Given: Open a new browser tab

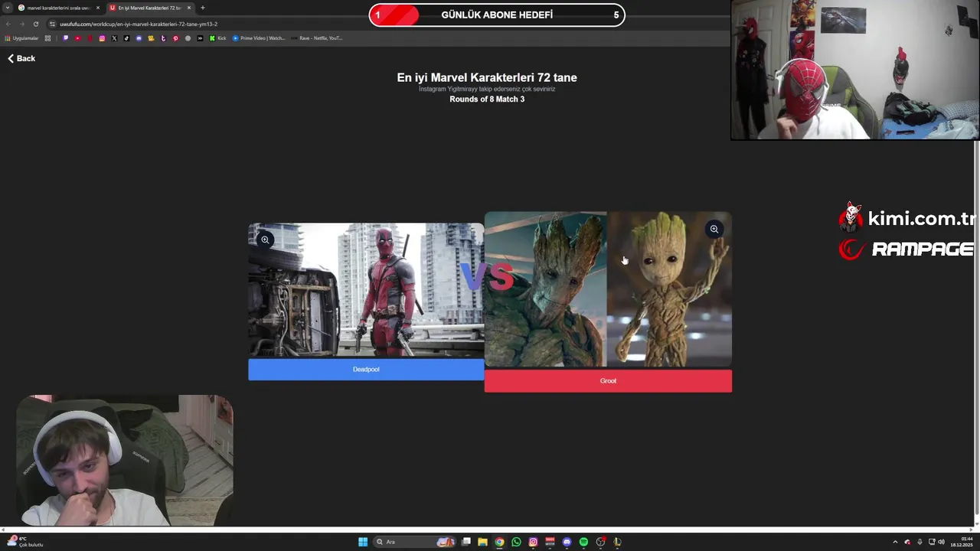Looking at the screenshot, I should [x=203, y=8].
